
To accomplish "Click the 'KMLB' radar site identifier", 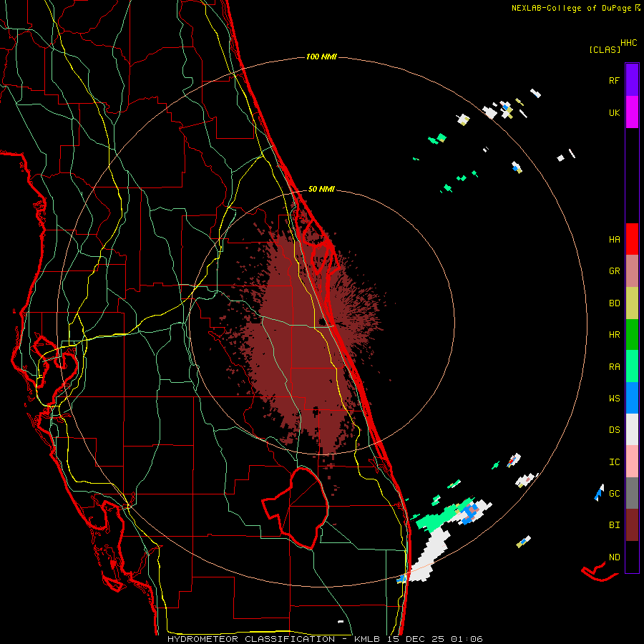I will (366, 639).
